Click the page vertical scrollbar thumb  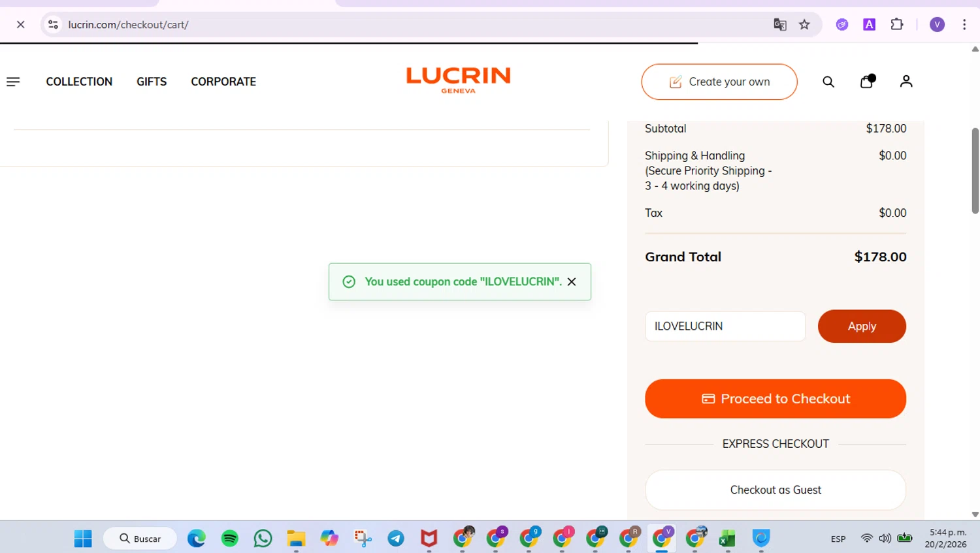(x=975, y=171)
